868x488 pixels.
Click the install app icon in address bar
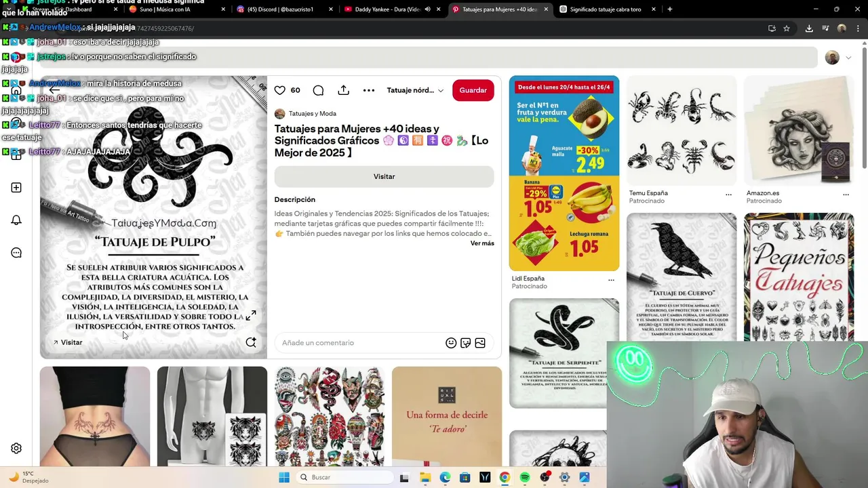click(772, 28)
